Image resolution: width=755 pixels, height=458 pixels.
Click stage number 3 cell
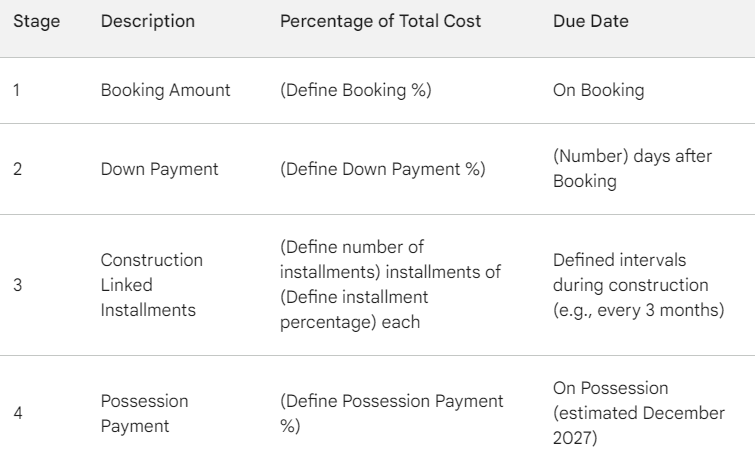[17, 285]
